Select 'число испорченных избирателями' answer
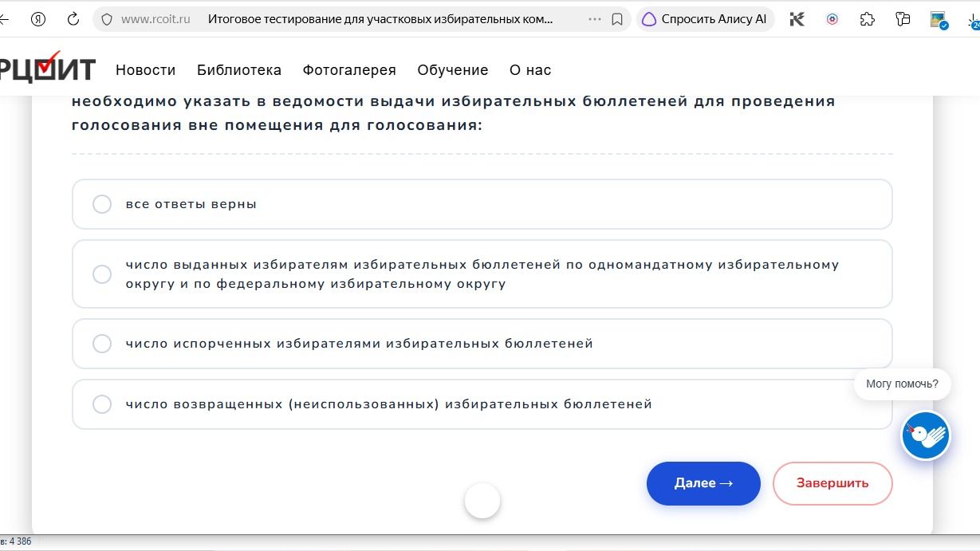This screenshot has width=980, height=551. (x=482, y=344)
